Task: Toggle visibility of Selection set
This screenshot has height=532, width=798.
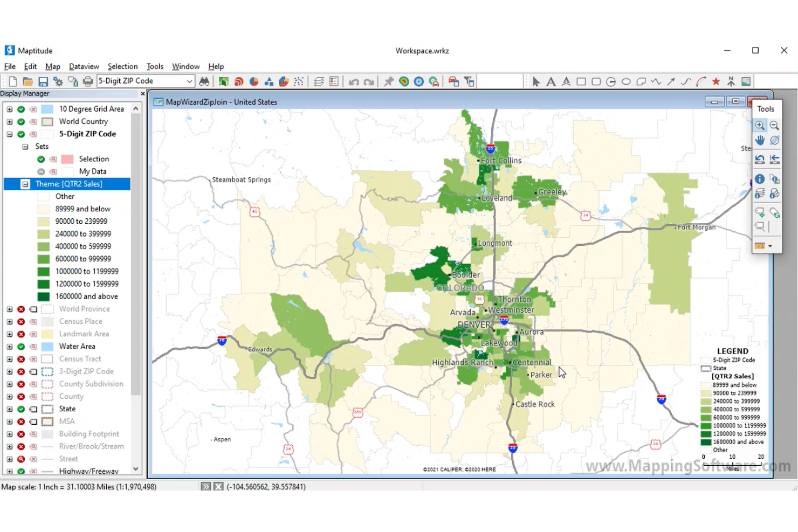Action: (41, 159)
